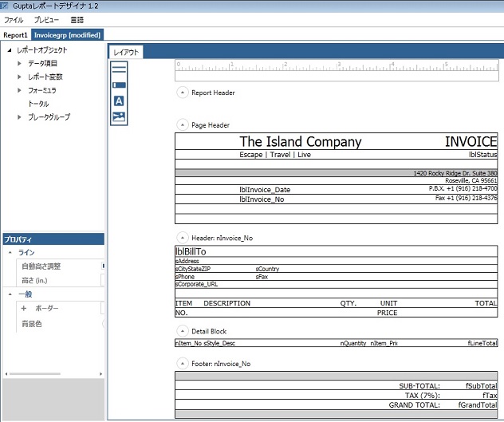Select the GRAND TOTAL: label
Viewport: 504px width, 422px height.
[x=415, y=405]
